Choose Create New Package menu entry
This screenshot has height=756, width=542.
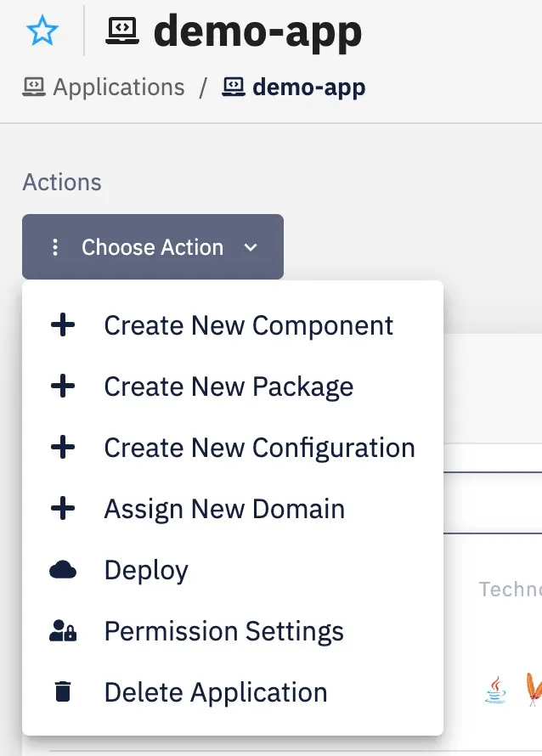[x=229, y=386]
